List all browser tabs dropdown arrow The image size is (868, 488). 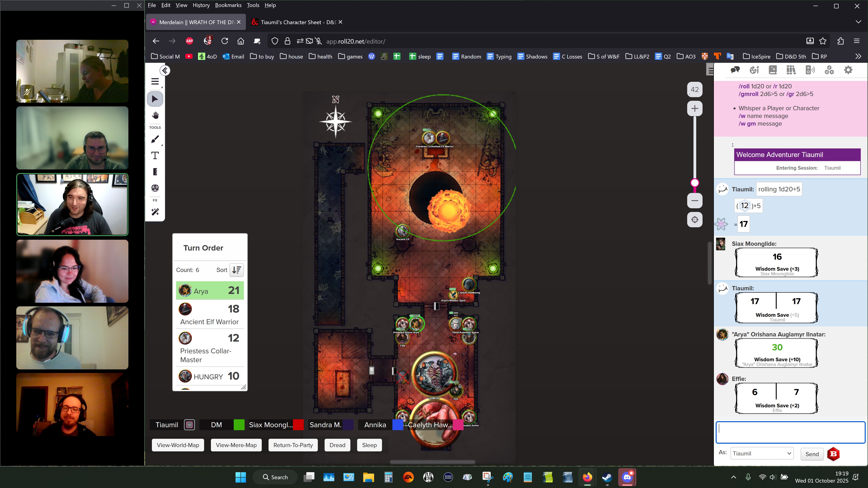858,22
